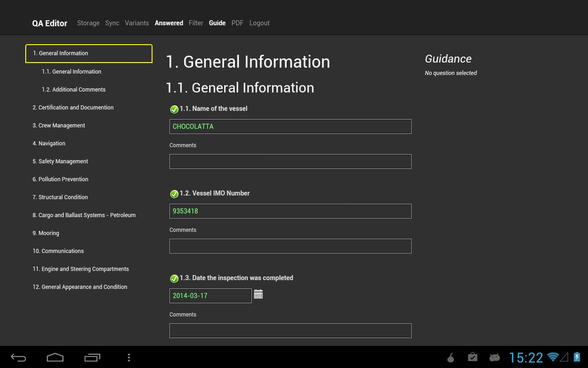Tap the Android home icon
Screen dimensions: 588x368
[55, 357]
